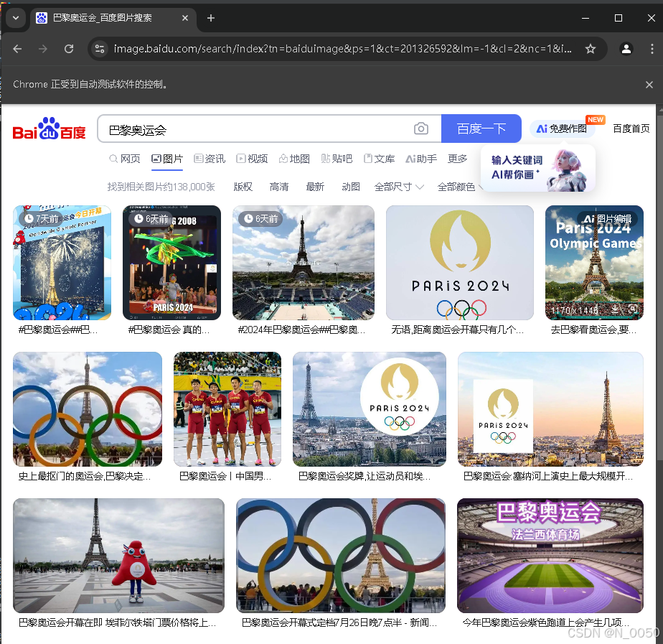Open the tab search dropdown arrow
The height and width of the screenshot is (644, 663).
pyautogui.click(x=16, y=18)
